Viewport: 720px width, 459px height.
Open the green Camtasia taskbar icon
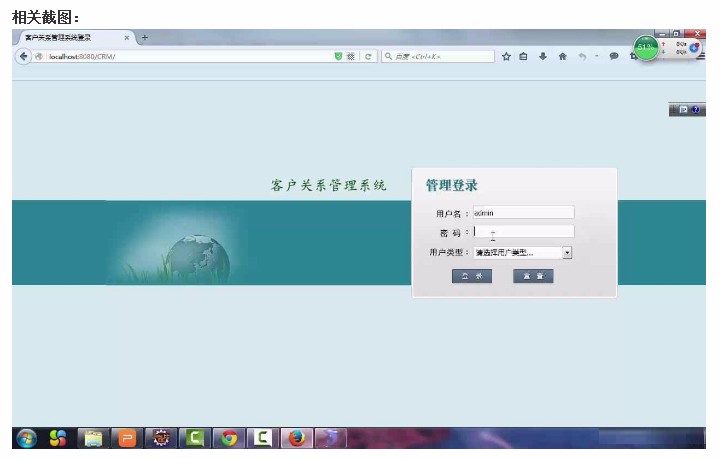click(x=195, y=438)
